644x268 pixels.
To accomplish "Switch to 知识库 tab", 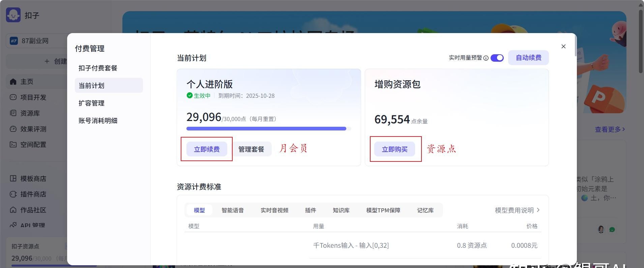I will 341,210.
